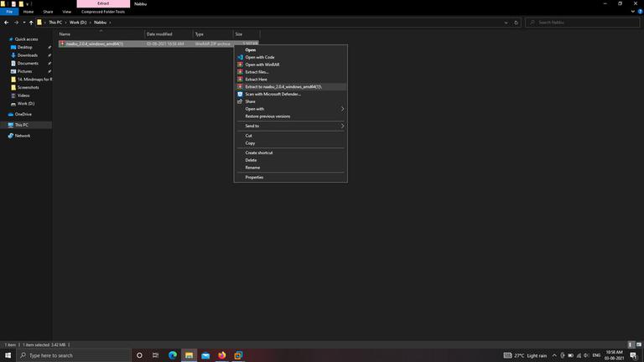Screen dimensions: 644x362
Task: Click Nabbu breadcrumb in address bar
Action: 101,23
